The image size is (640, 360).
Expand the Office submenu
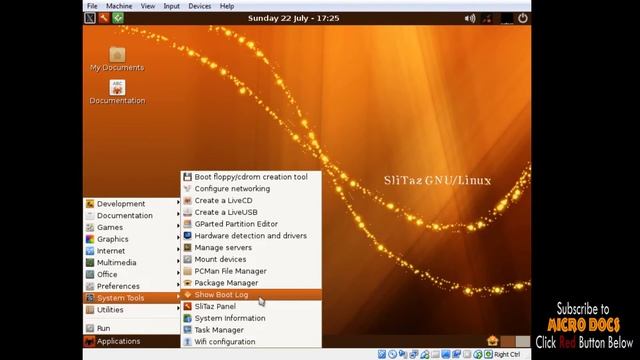tap(131, 275)
